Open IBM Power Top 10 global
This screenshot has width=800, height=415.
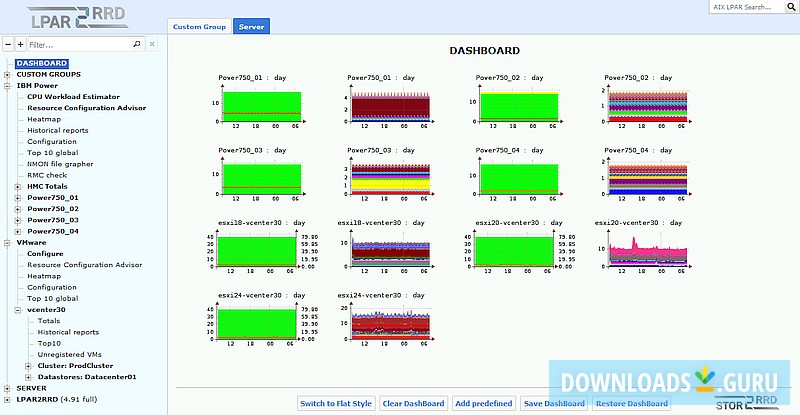coord(53,153)
